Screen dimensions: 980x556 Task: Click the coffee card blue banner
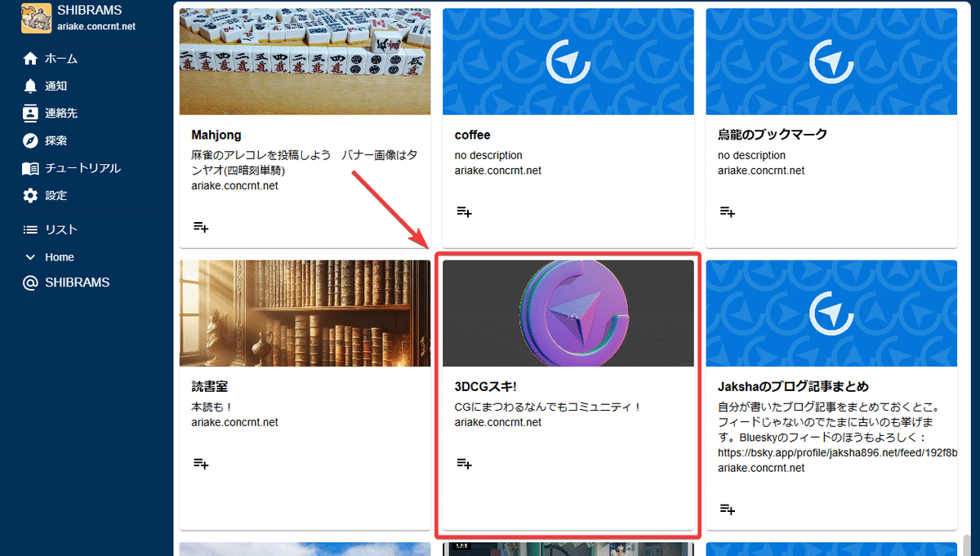click(x=568, y=61)
